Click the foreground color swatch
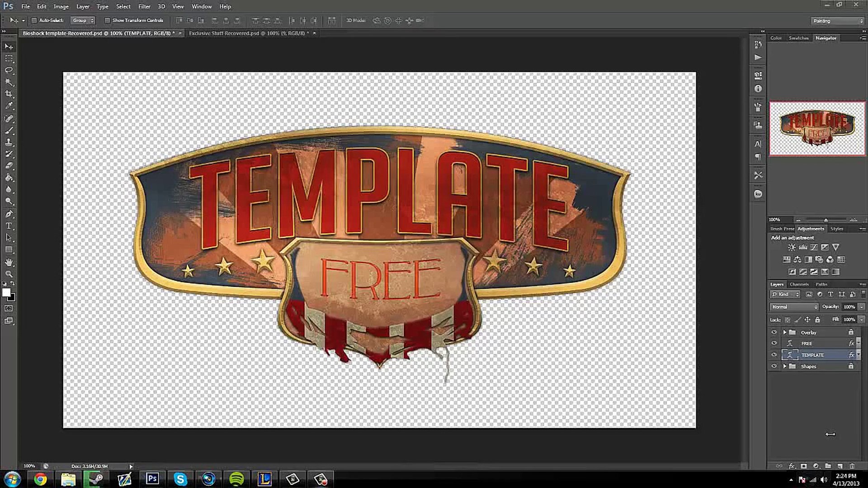 (x=6, y=293)
